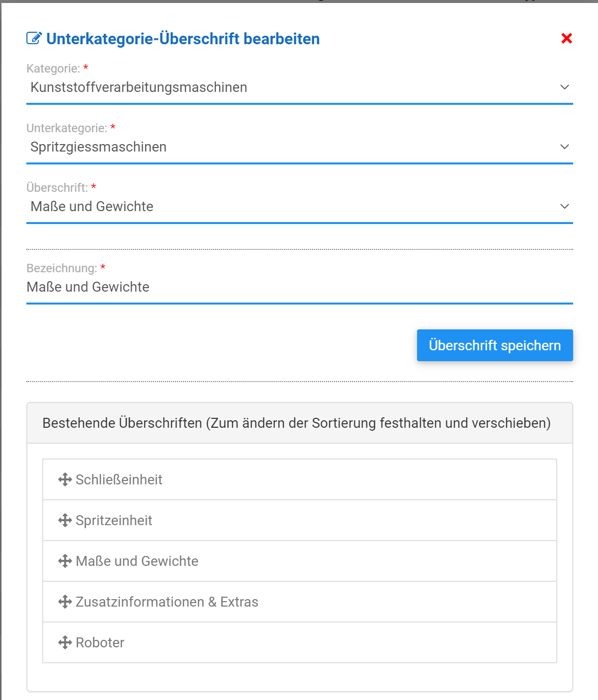The width and height of the screenshot is (598, 700).
Task: Close the dialog with the red X
Action: [566, 38]
